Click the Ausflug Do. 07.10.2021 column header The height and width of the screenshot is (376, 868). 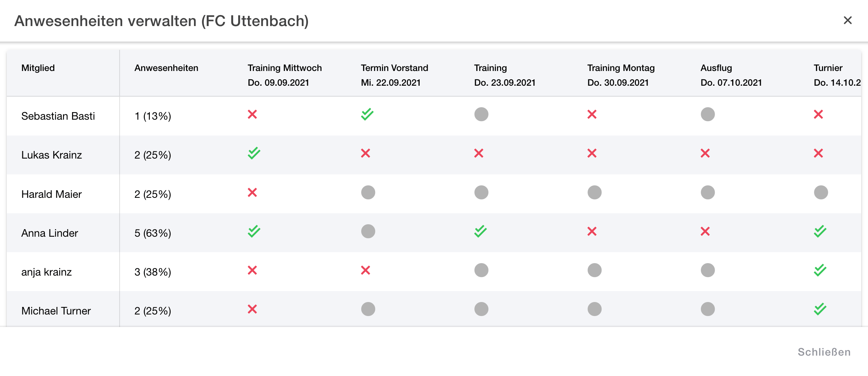tap(731, 75)
